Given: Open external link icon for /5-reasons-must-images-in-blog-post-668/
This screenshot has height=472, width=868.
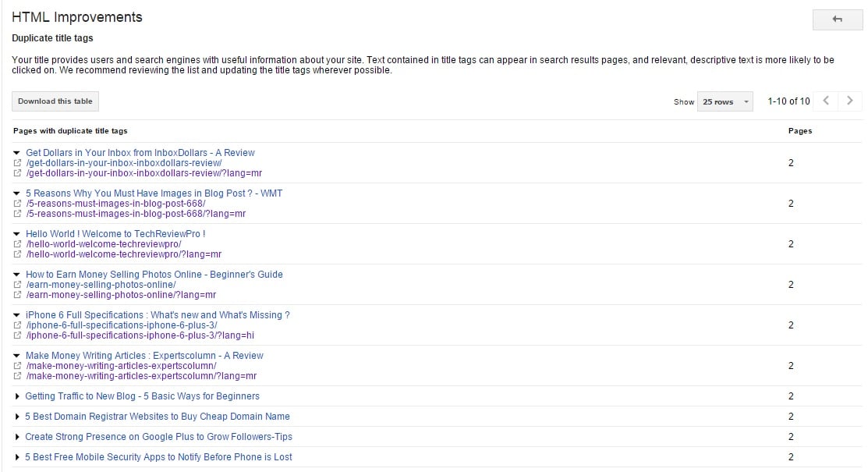Looking at the screenshot, I should (x=17, y=204).
